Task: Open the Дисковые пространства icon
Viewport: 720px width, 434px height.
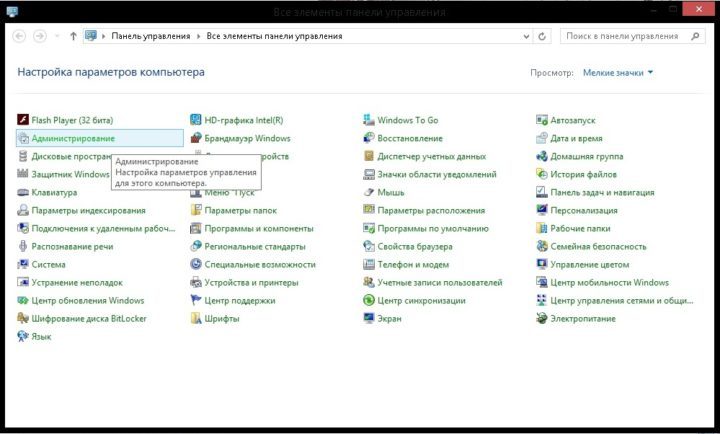Action: tap(23, 156)
